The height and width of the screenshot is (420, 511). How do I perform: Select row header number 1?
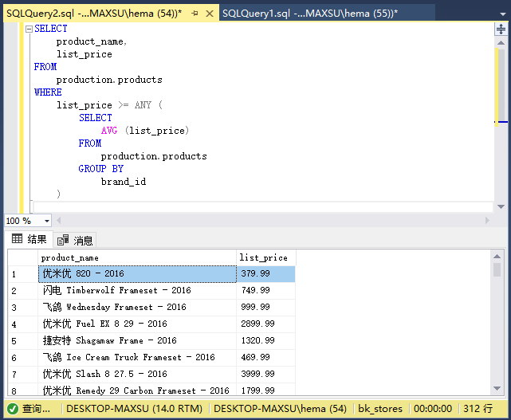point(23,274)
